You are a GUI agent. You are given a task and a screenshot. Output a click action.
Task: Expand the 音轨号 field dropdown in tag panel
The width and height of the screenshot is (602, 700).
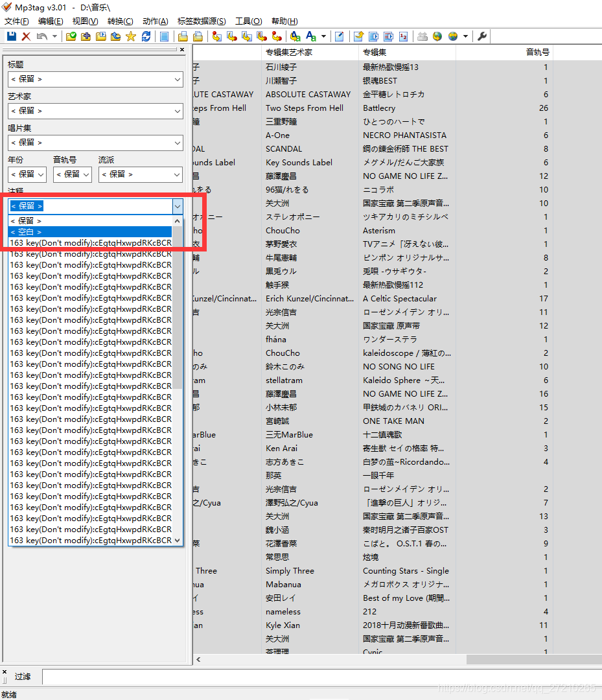pos(86,174)
